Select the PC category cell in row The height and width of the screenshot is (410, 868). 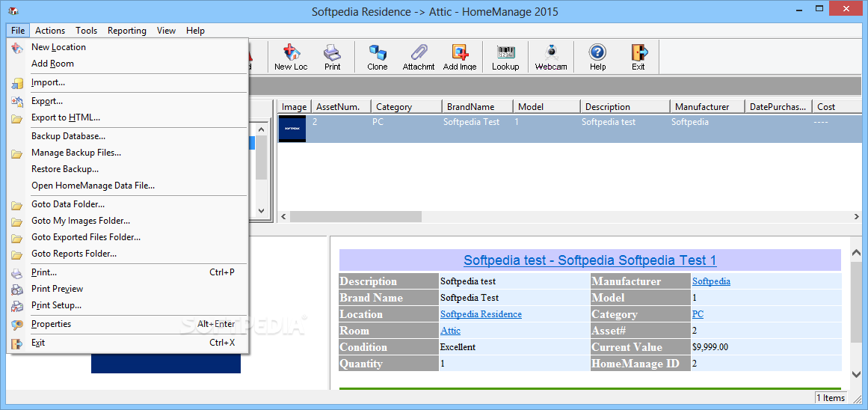[378, 122]
